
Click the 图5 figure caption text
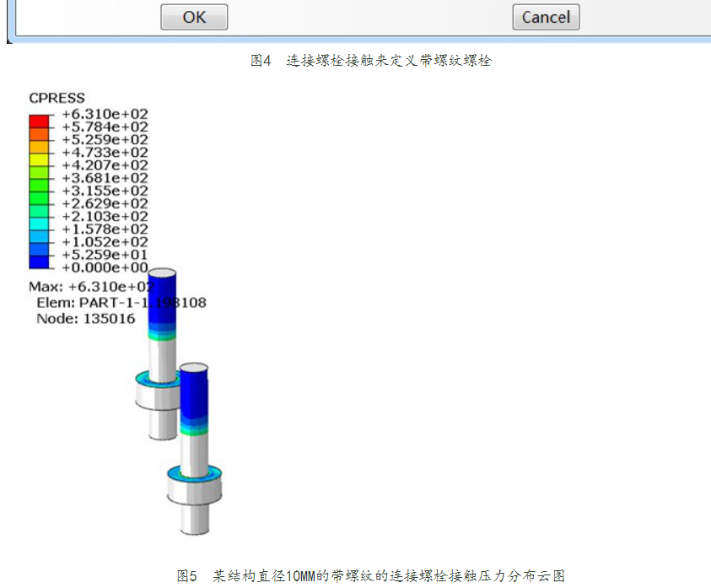pyautogui.click(x=371, y=575)
